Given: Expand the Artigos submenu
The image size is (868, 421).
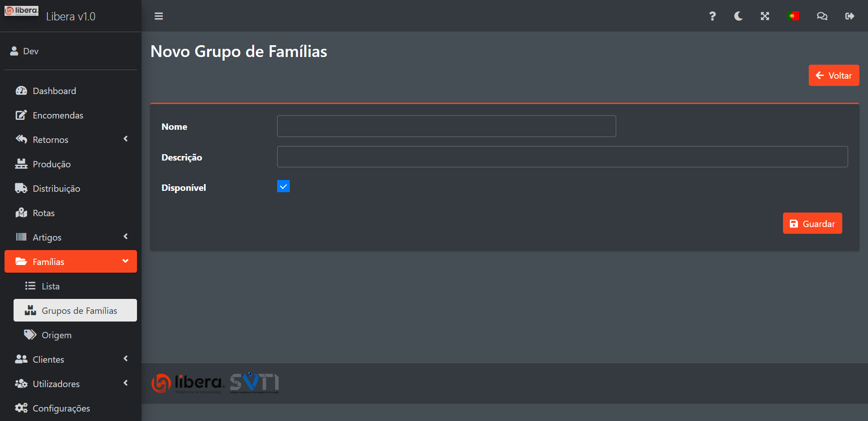Looking at the screenshot, I should pyautogui.click(x=71, y=237).
